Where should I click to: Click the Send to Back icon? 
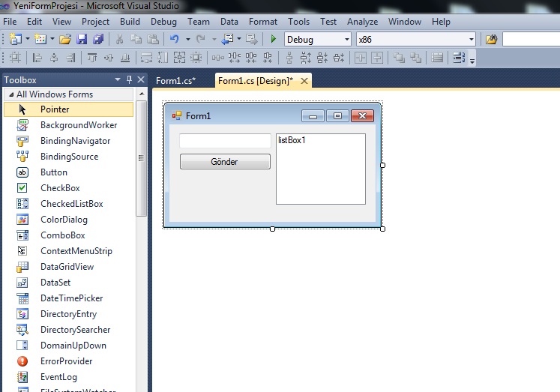click(415, 58)
